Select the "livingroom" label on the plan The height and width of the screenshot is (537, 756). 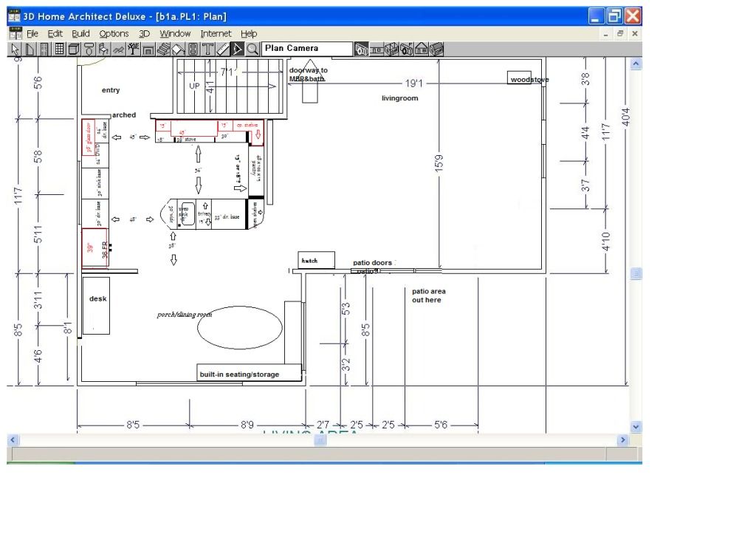(399, 98)
